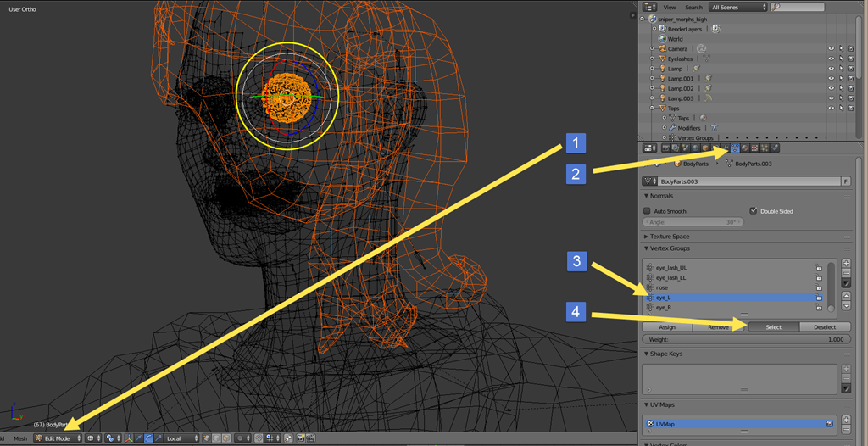Move vertex group up with arrow
The image size is (868, 446).
pyautogui.click(x=845, y=297)
